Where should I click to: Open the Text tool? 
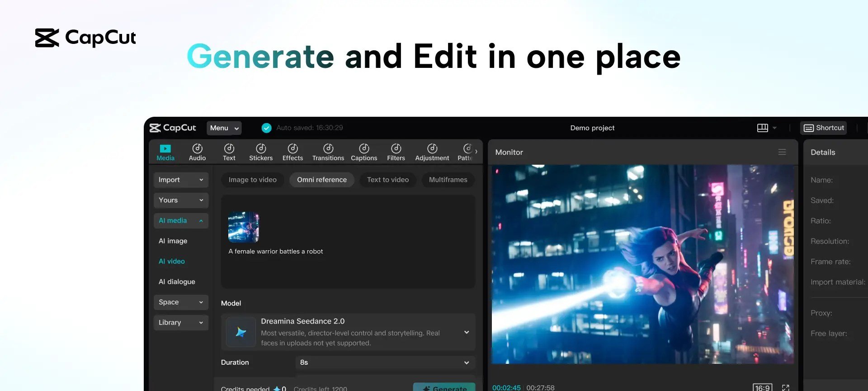tap(229, 152)
